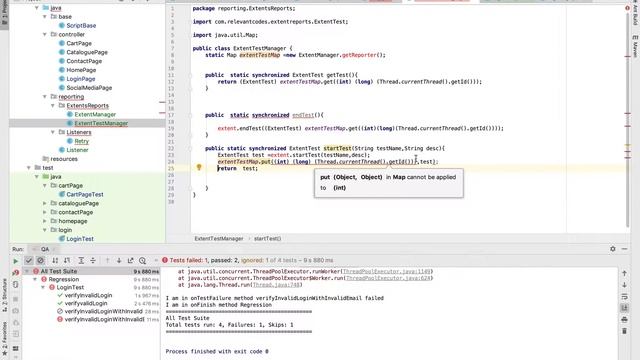The width and height of the screenshot is (640, 360).
Task: Collapse the Regression node in test tree
Action: click(x=35, y=280)
